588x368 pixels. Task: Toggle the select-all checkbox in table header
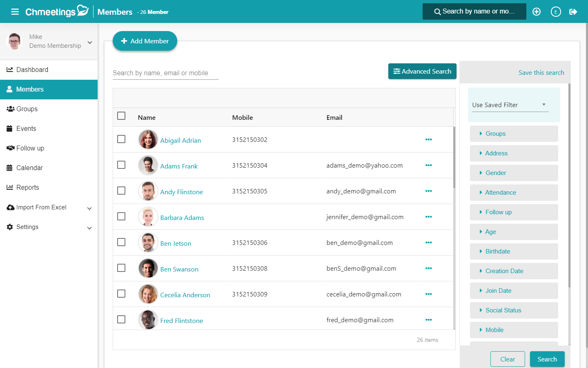point(121,116)
